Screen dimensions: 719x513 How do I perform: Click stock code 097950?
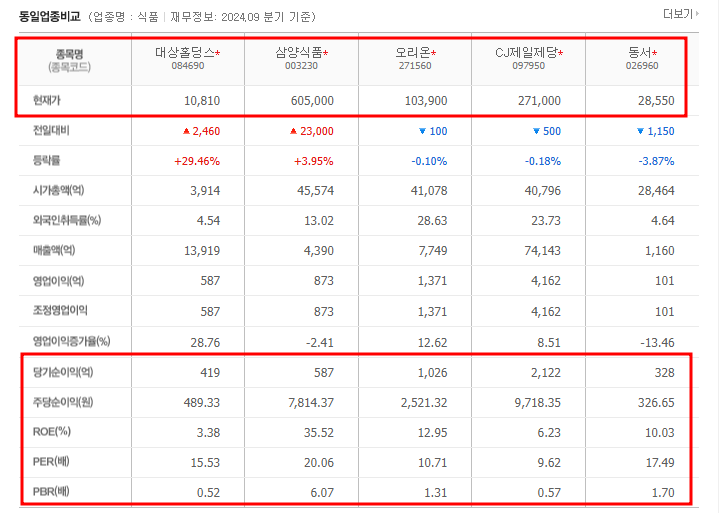[x=529, y=66]
